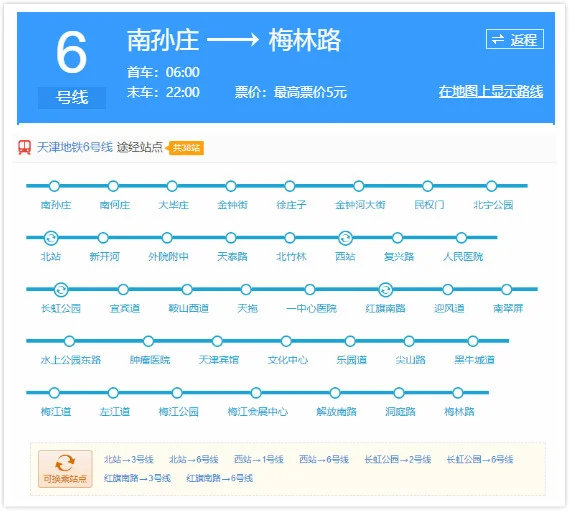Click the 梅林路 terminal station name

tap(459, 412)
